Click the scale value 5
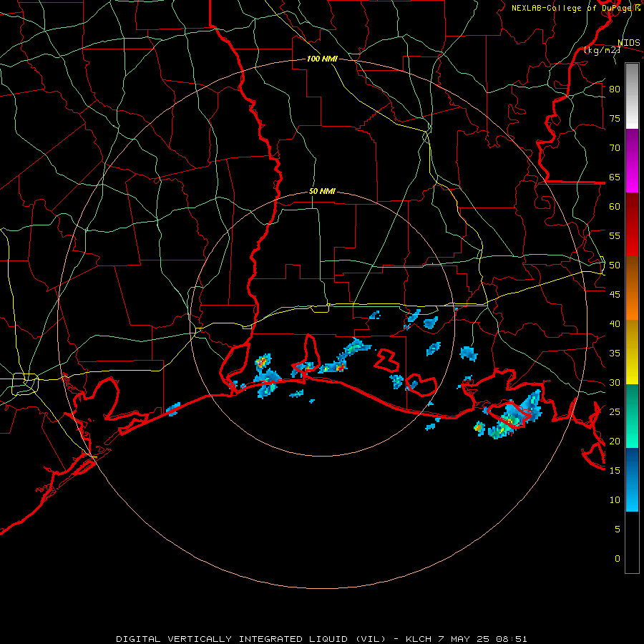 [x=618, y=530]
